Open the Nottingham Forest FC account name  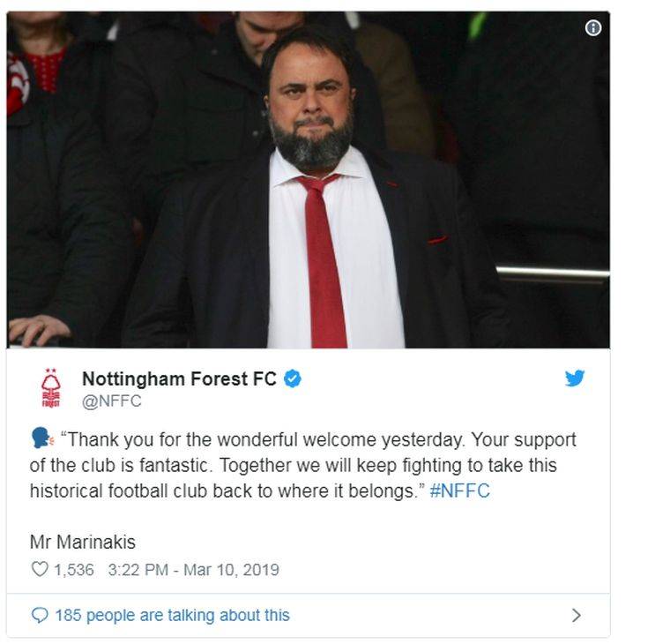click(x=179, y=379)
